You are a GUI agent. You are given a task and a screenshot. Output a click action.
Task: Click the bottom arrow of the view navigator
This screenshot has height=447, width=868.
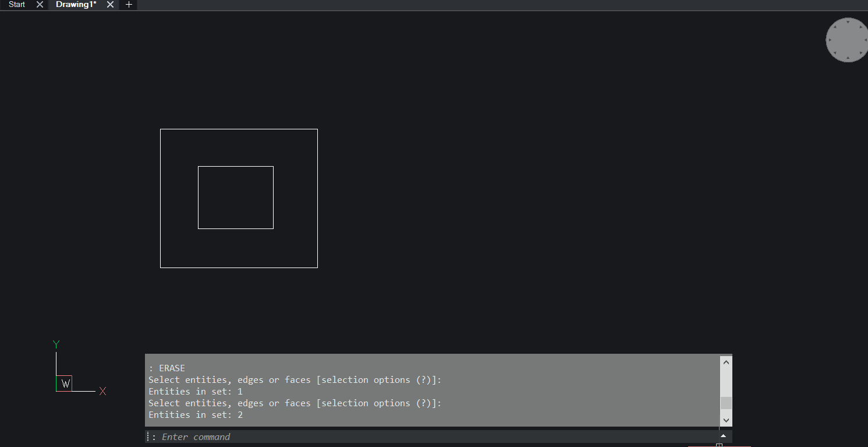[x=848, y=58]
